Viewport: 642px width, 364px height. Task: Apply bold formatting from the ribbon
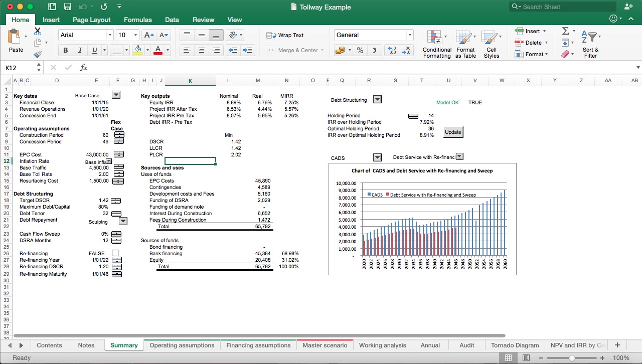[x=65, y=50]
